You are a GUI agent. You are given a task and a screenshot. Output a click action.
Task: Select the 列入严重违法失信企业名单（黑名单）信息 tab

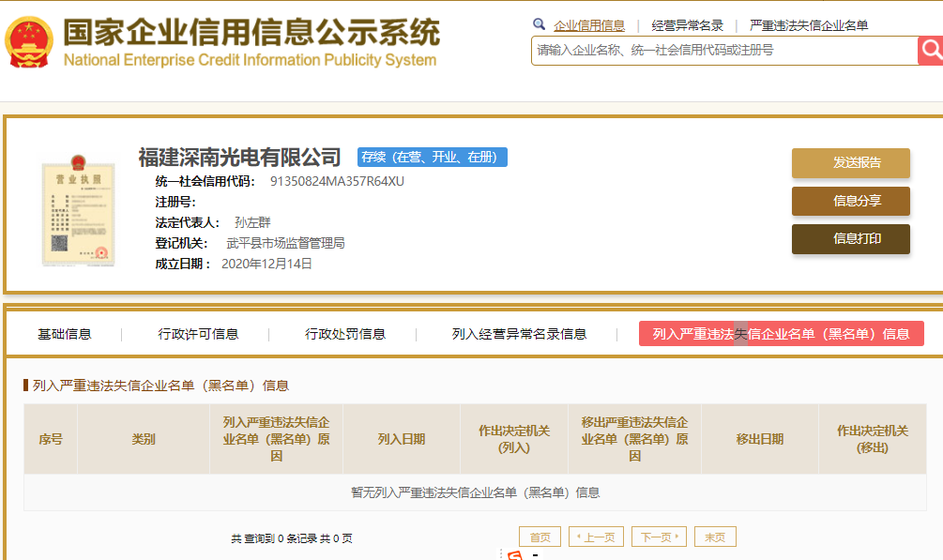(782, 334)
